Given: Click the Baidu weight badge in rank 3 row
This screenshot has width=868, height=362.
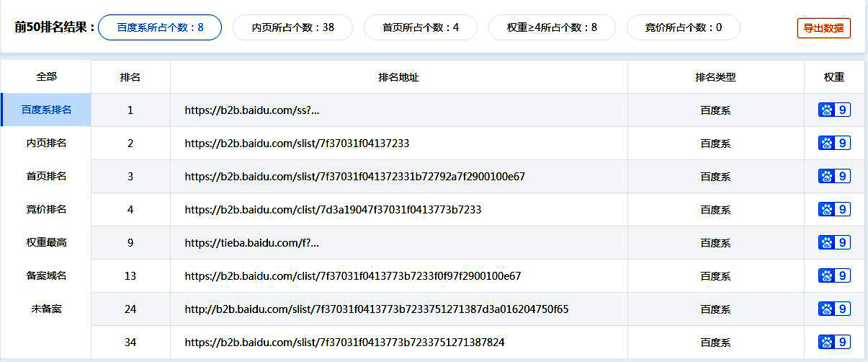Looking at the screenshot, I should tap(834, 177).
